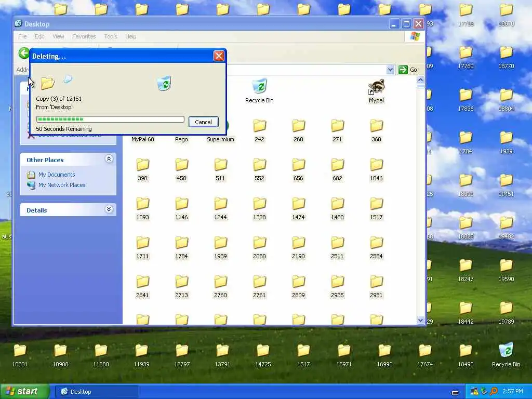Select folder 1046 in window

tap(376, 170)
